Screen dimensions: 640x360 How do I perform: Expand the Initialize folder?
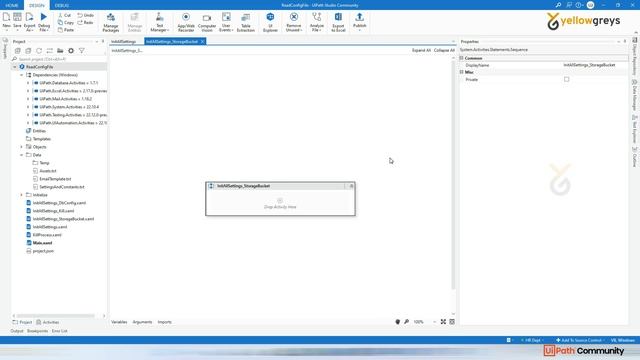pyautogui.click(x=22, y=195)
